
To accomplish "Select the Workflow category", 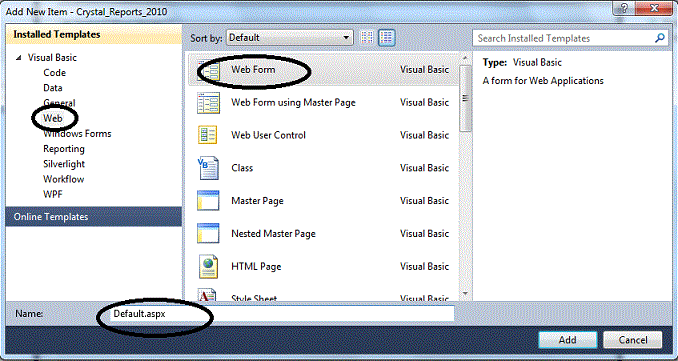I will pyautogui.click(x=64, y=179).
